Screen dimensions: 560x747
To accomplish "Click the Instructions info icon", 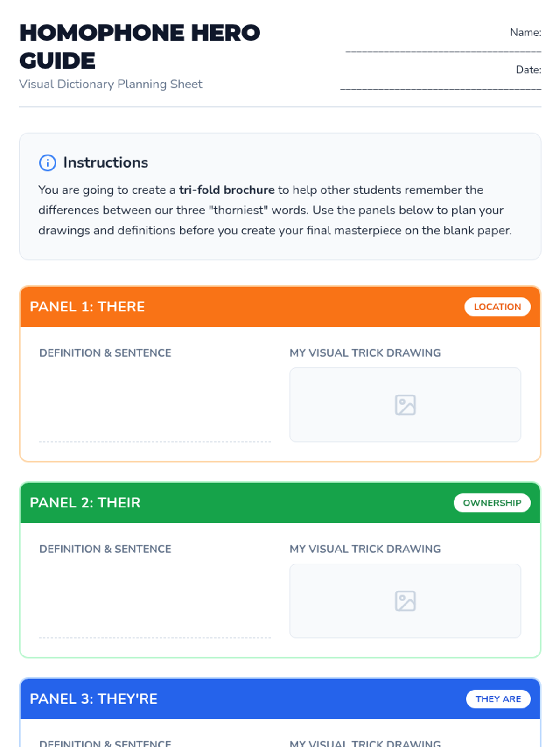I will click(48, 162).
